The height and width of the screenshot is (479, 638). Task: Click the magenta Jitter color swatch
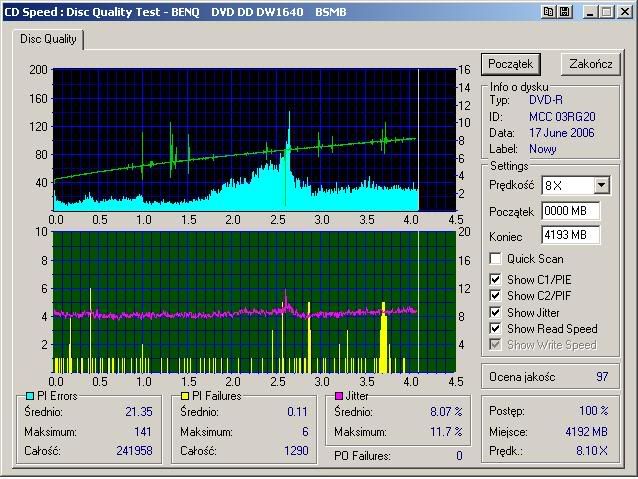[338, 396]
